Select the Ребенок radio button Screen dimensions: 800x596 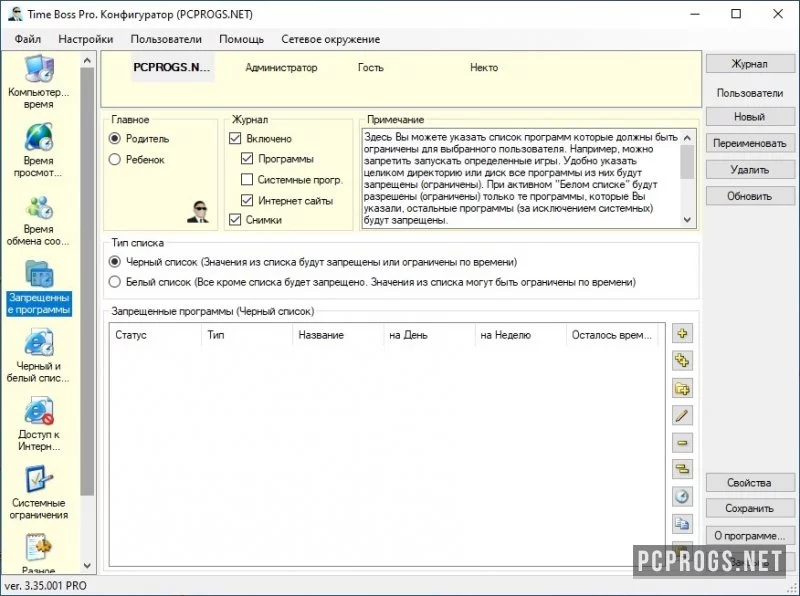point(115,160)
